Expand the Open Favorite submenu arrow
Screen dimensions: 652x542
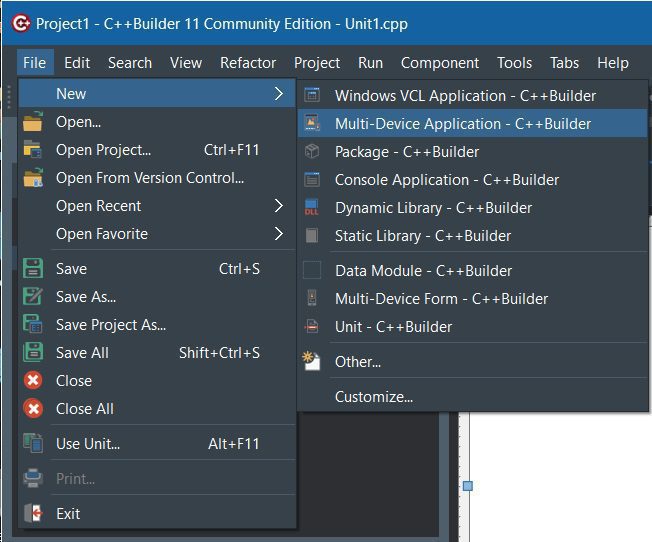[279, 233]
